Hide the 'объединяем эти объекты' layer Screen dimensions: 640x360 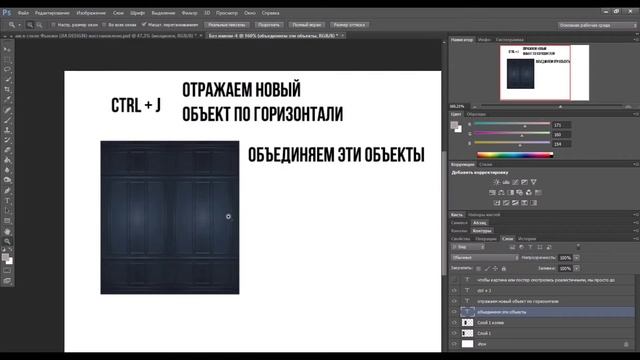(454, 312)
